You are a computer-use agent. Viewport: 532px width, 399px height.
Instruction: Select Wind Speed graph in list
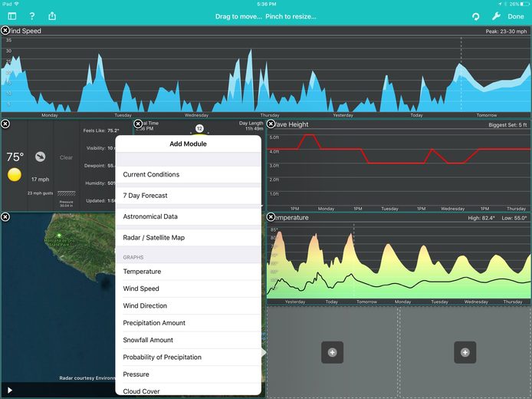coord(189,289)
